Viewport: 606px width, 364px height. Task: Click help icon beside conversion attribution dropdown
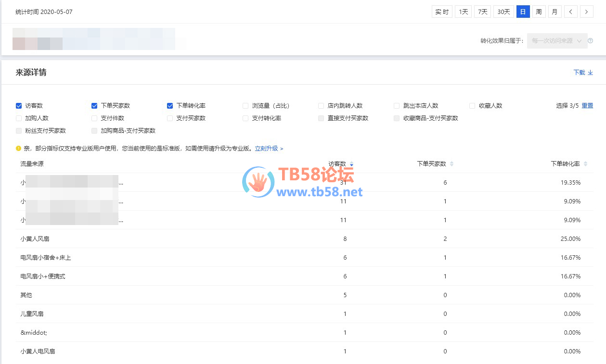click(x=591, y=41)
